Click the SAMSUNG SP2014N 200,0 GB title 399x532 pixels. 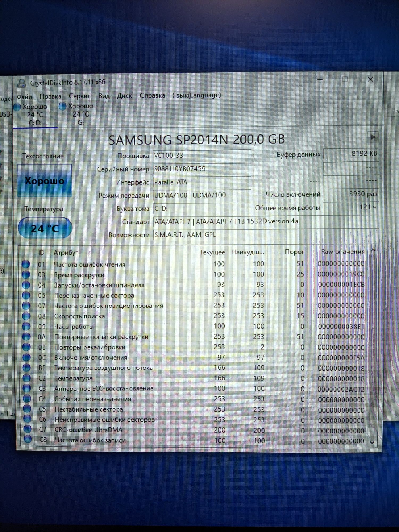[197, 140]
